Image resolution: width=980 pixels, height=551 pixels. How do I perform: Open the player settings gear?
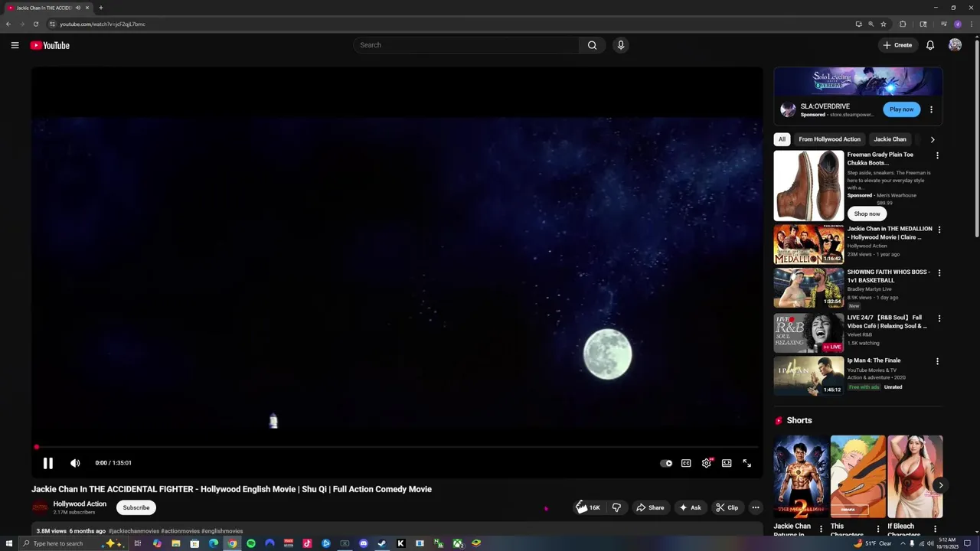[x=707, y=463]
